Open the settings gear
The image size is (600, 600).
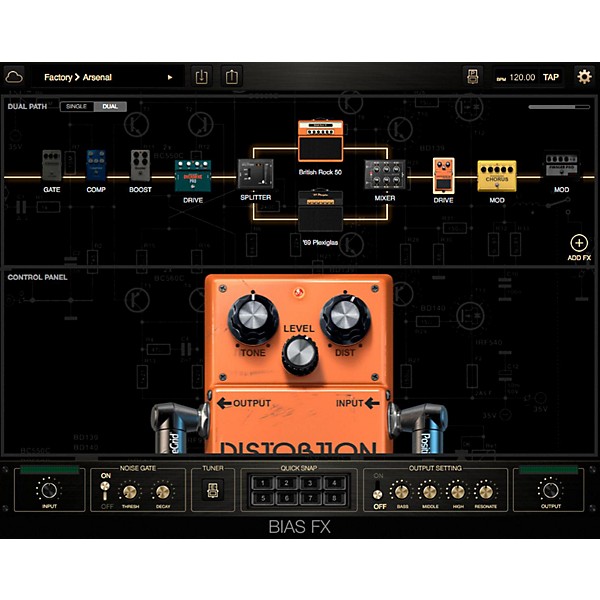point(584,77)
